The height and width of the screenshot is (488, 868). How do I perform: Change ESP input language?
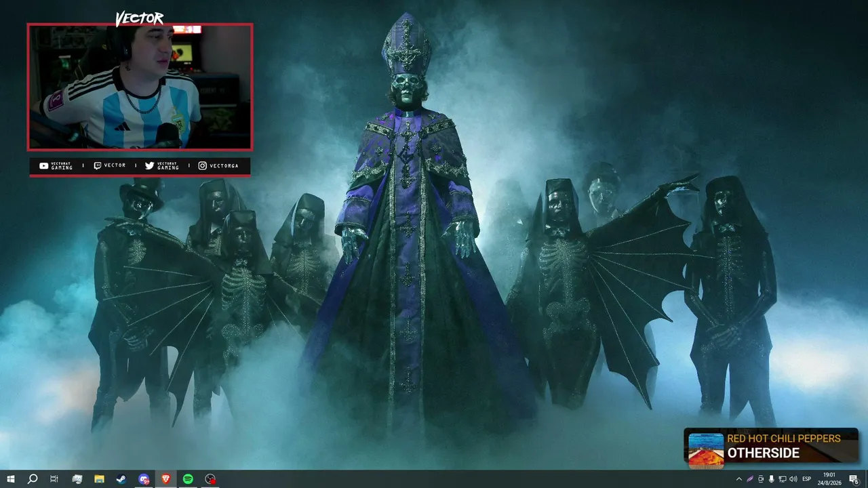[x=807, y=479]
